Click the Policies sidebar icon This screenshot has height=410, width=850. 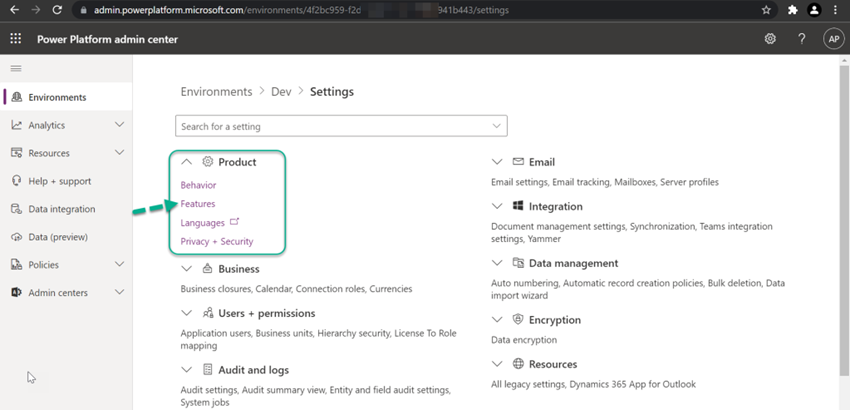tap(17, 265)
